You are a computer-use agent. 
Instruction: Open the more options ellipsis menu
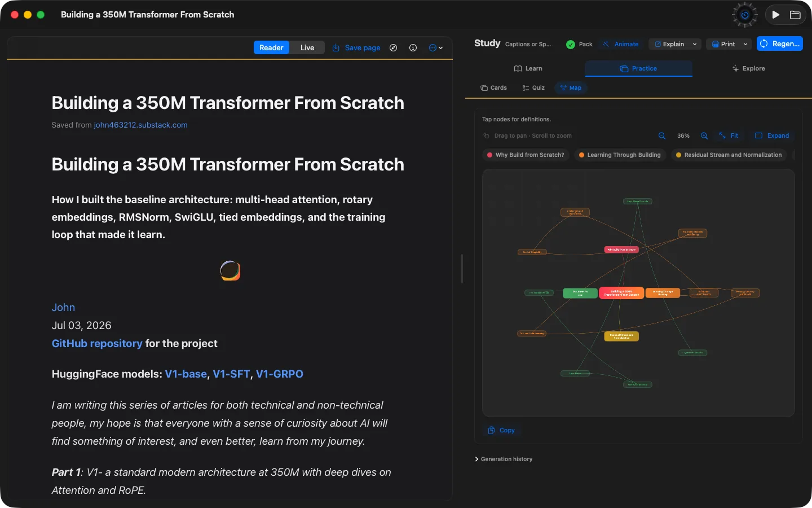click(436, 48)
